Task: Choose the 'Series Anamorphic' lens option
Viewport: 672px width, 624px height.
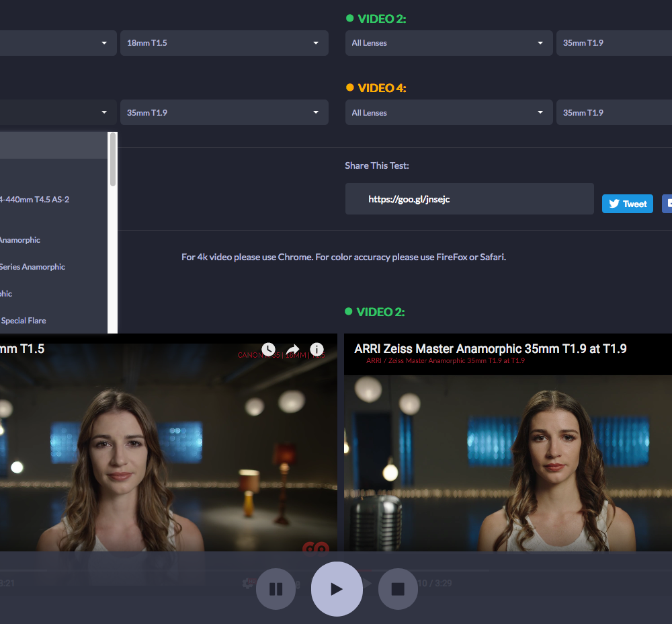Action: click(x=54, y=267)
